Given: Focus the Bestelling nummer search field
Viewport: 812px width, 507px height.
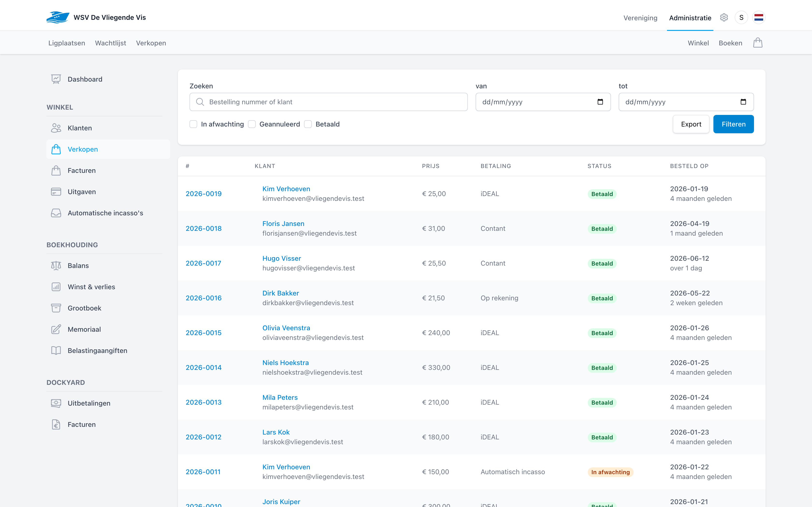Looking at the screenshot, I should (x=328, y=102).
